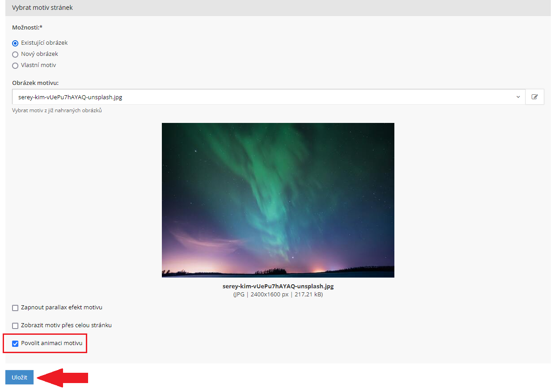
Task: Click the hint 'Vybrat motiv z již nahraných obrázků'
Action: 57,110
